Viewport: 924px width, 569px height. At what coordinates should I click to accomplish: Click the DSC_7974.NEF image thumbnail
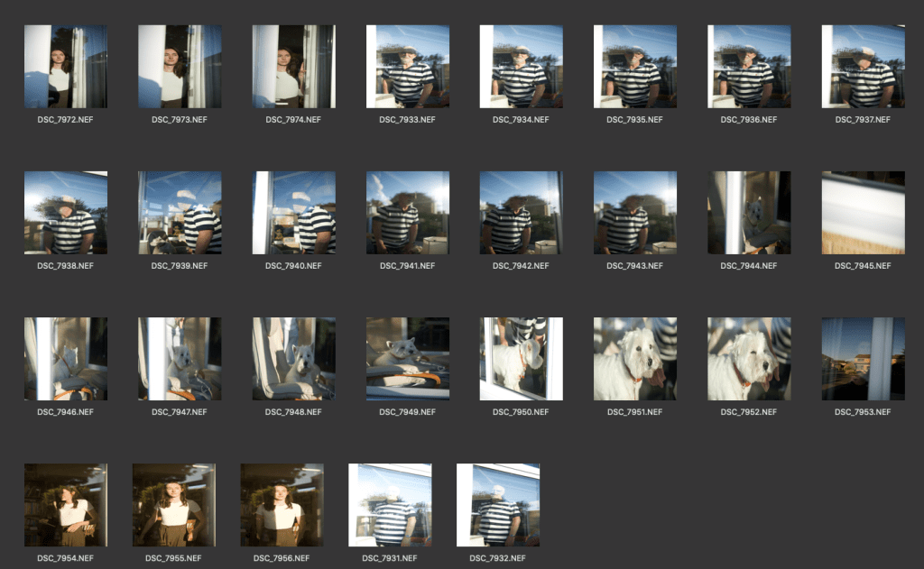coord(293,67)
